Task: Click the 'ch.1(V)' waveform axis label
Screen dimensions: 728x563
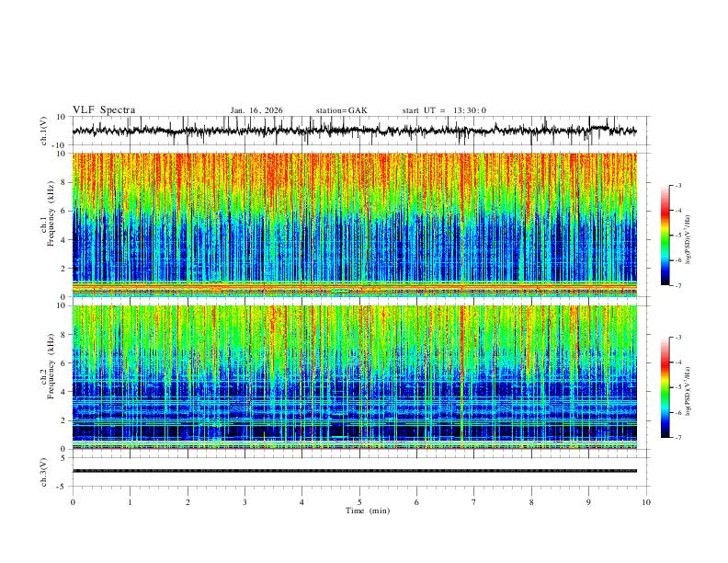Action: coord(45,131)
